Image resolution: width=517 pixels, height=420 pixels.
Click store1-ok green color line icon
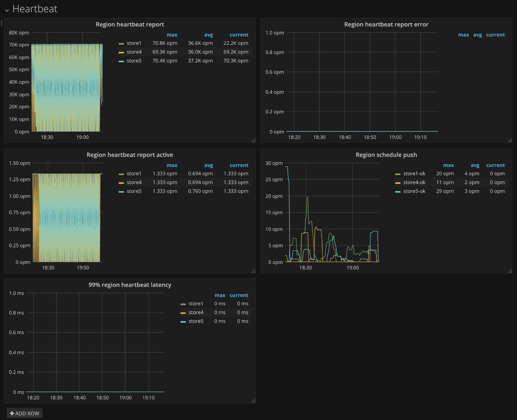397,174
